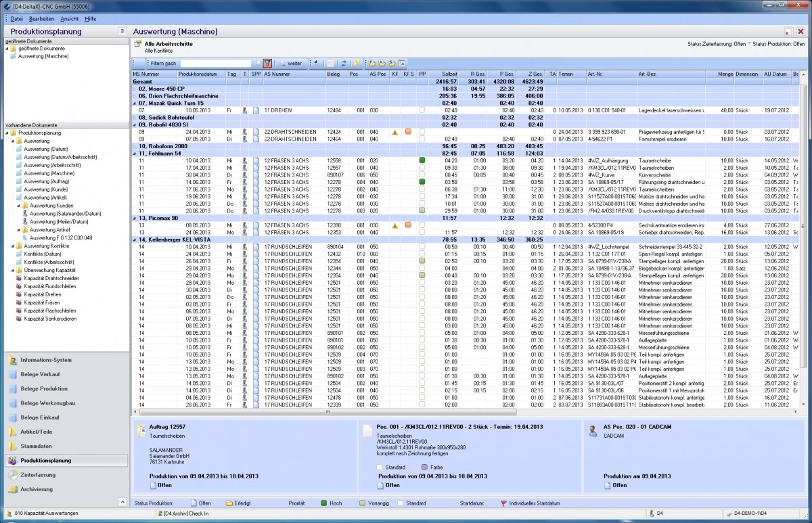Toggle PP checkbox in the 11 DREHEN row
The width and height of the screenshot is (812, 523).
tap(422, 110)
